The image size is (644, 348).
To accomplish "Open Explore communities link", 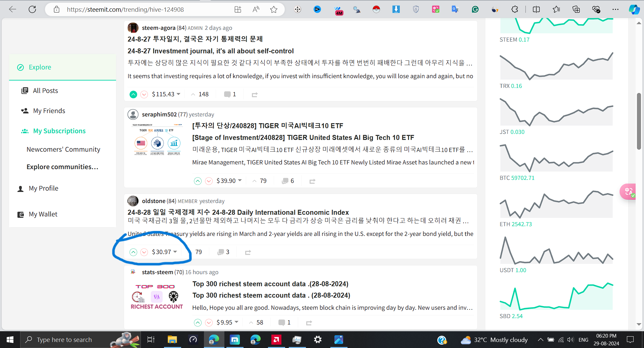I will tap(62, 167).
